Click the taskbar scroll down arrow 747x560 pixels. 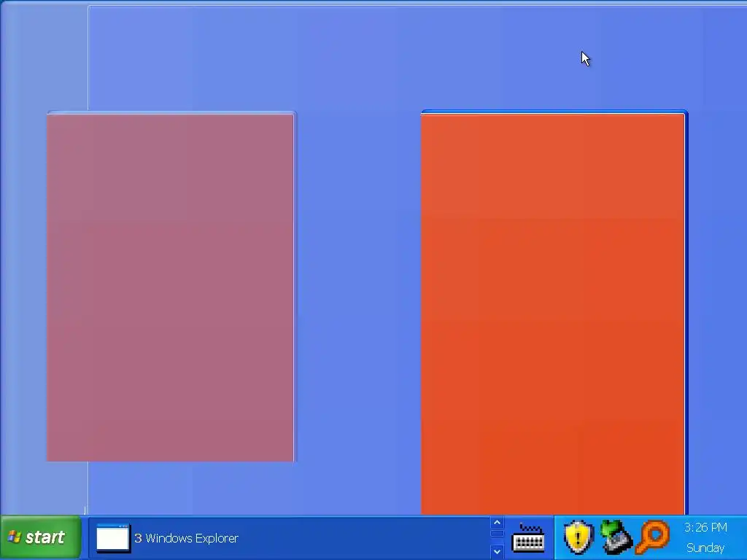point(497,551)
